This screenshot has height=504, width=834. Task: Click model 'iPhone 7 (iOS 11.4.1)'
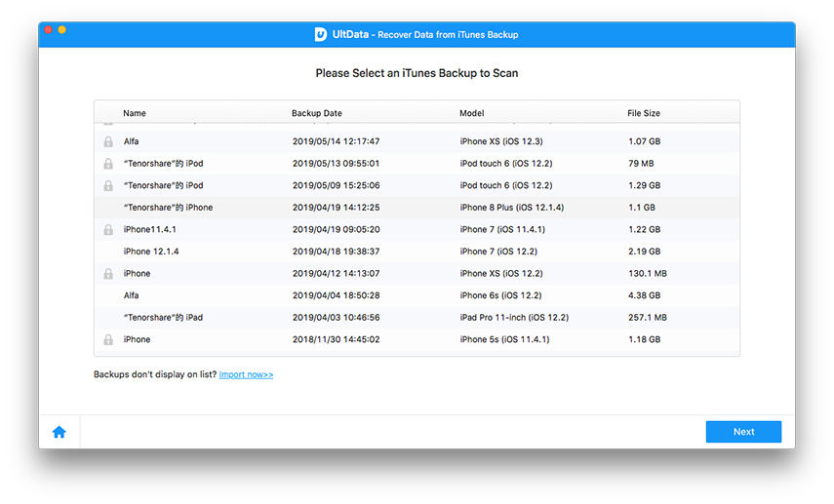(502, 230)
